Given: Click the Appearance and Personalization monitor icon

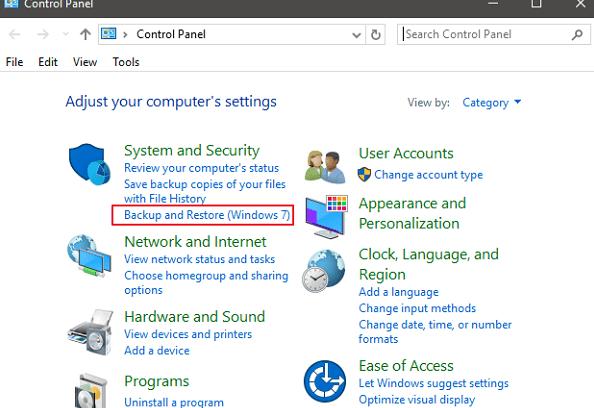Looking at the screenshot, I should point(326,216).
